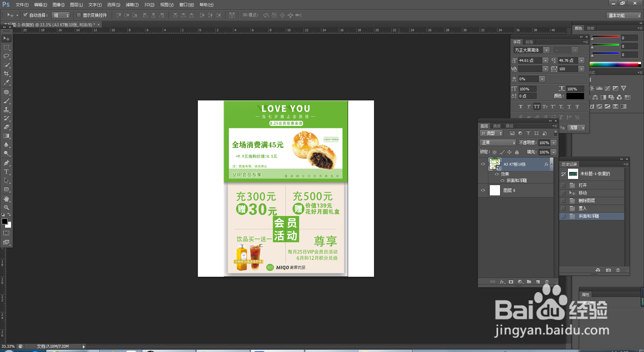Delete layer with Layers panel trash icon
This screenshot has height=352, width=644.
547,282
